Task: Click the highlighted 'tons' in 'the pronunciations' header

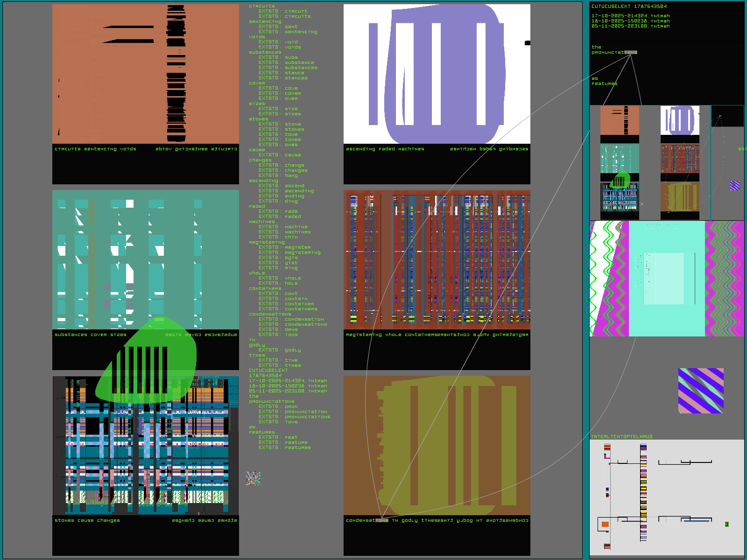Action: [630, 53]
